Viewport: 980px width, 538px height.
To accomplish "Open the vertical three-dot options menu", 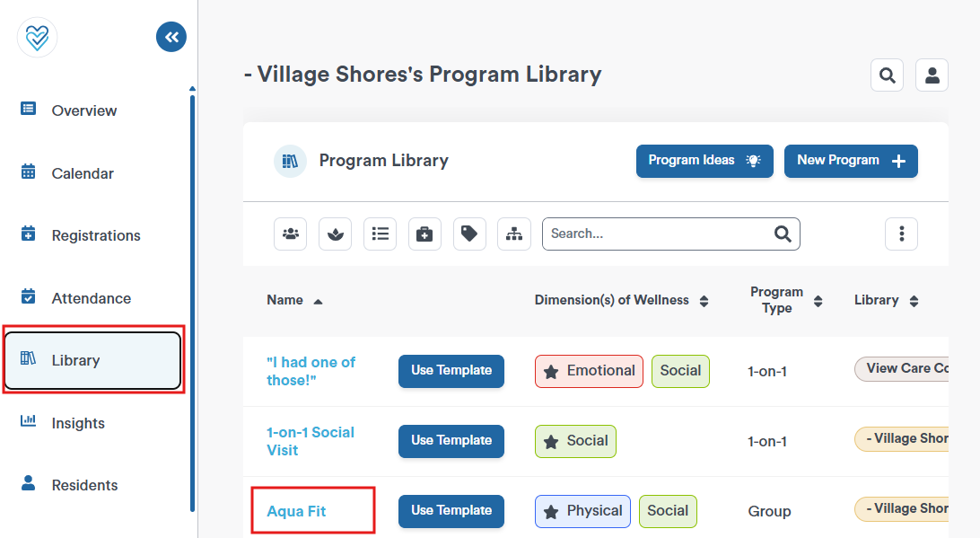I will [x=901, y=234].
